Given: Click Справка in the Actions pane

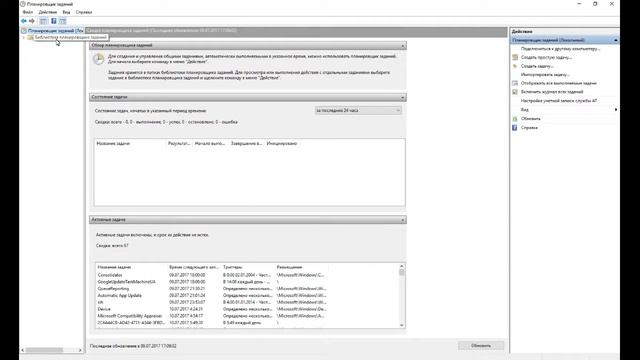Looking at the screenshot, I should [x=529, y=128].
